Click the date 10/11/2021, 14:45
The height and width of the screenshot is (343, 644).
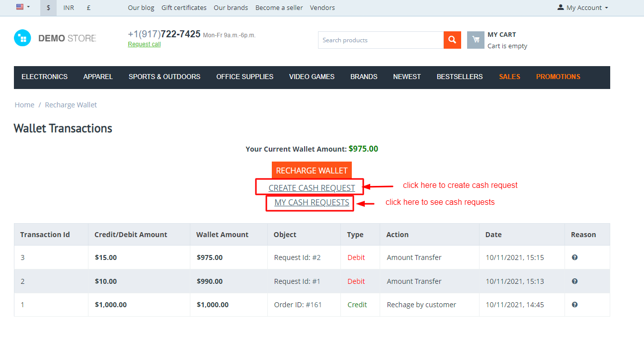click(x=515, y=305)
